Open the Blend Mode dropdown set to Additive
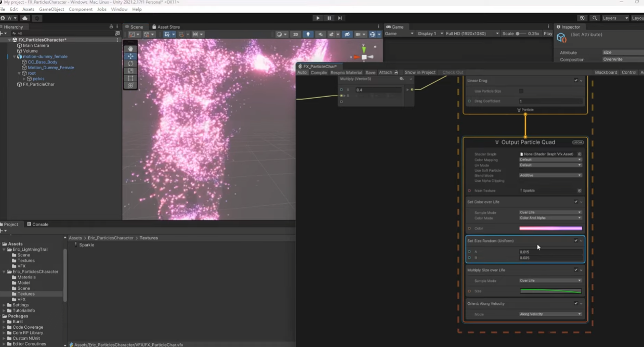Screen dimensions: 644x347 (550, 175)
